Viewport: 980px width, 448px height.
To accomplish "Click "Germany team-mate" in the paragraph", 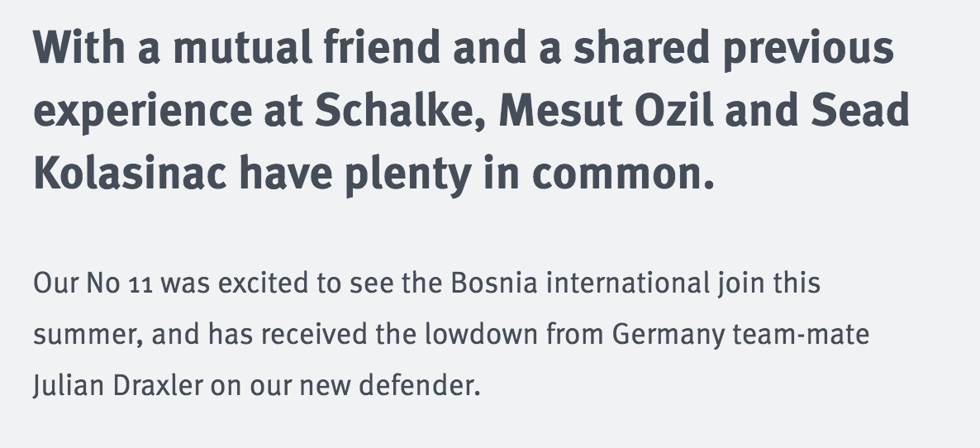I will coord(740,336).
